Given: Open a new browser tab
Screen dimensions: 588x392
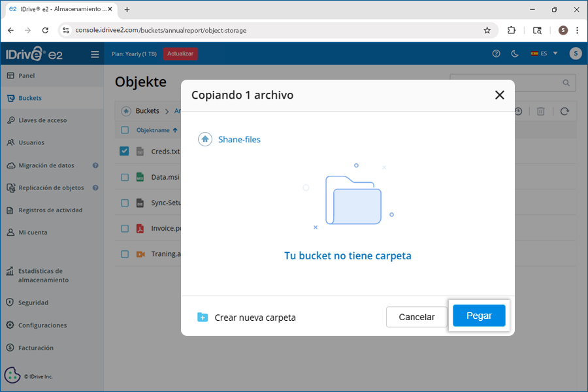Looking at the screenshot, I should point(127,10).
